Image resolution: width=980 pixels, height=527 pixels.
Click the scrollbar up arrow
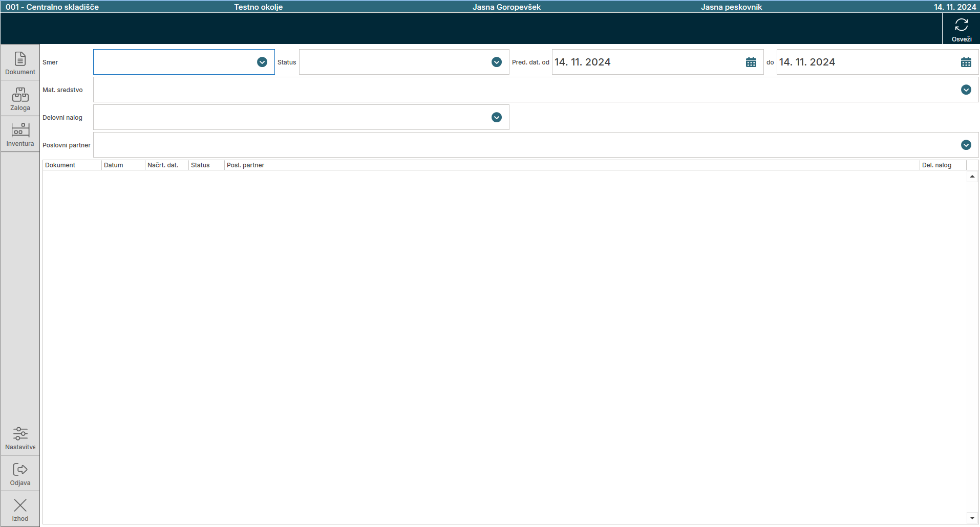click(972, 177)
